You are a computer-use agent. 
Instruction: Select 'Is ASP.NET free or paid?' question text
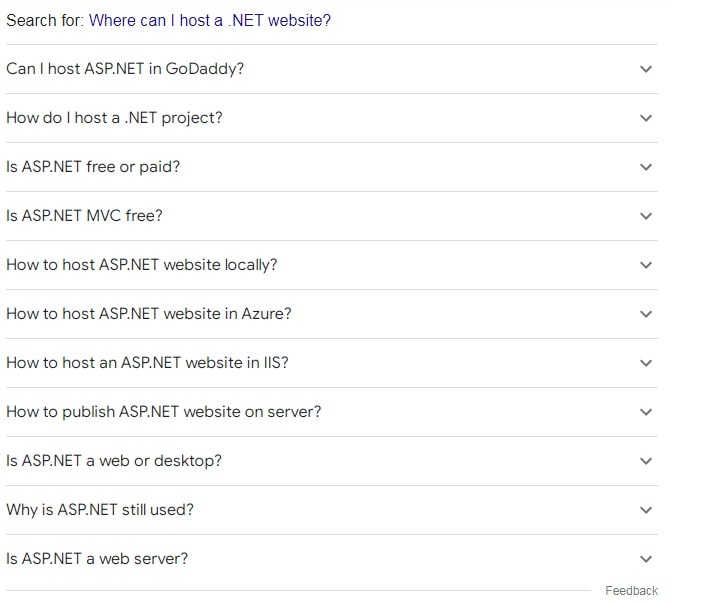(93, 167)
